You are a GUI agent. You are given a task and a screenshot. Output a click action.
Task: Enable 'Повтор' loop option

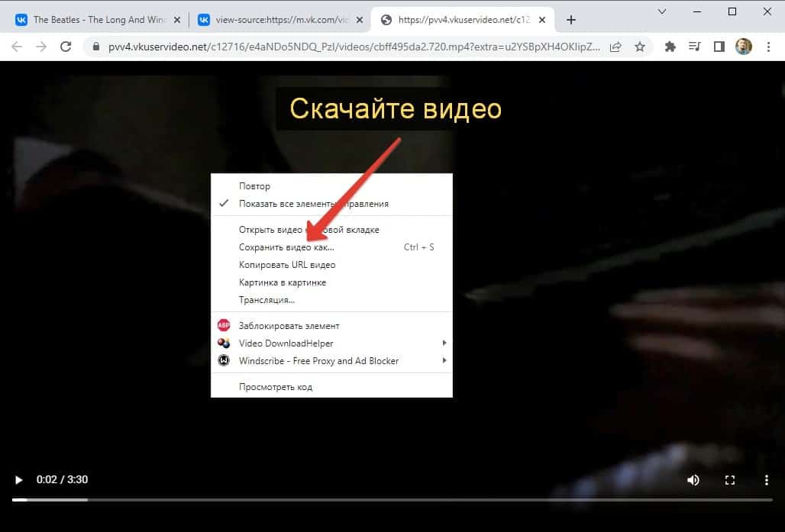pos(254,186)
